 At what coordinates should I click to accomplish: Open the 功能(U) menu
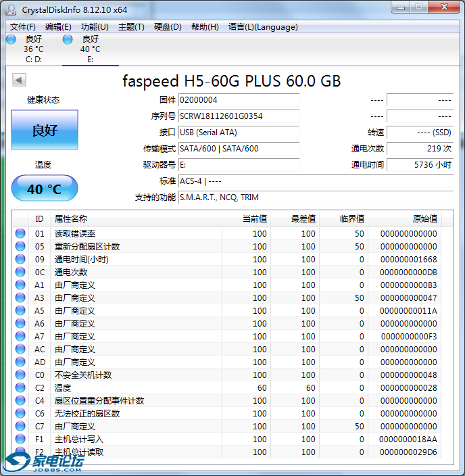(95, 27)
